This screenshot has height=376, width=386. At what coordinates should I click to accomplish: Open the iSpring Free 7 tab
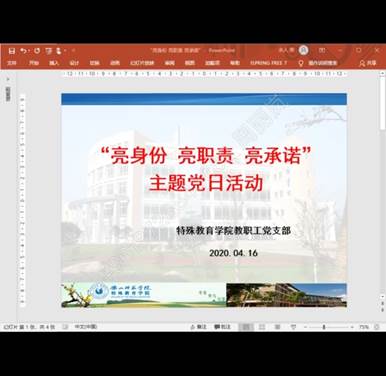click(268, 63)
